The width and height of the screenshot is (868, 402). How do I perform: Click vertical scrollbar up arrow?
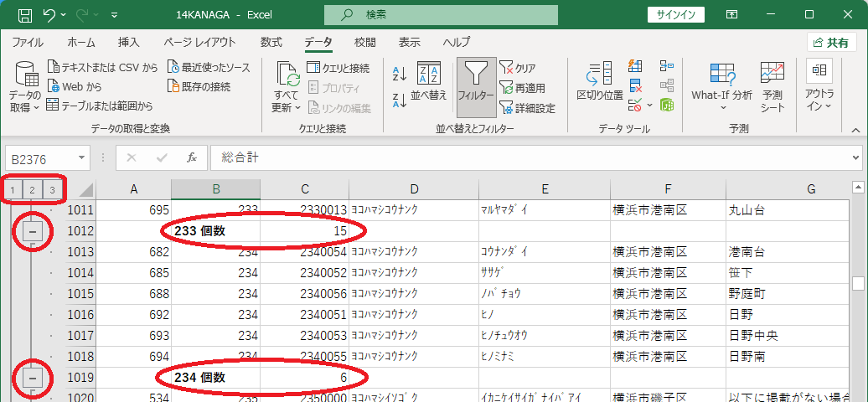click(859, 187)
